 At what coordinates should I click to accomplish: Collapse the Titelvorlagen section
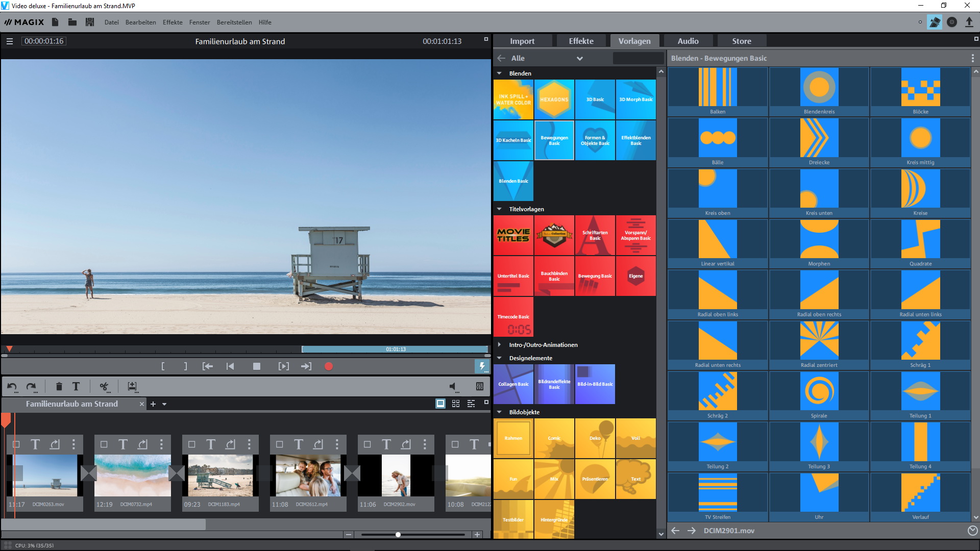[x=499, y=209]
